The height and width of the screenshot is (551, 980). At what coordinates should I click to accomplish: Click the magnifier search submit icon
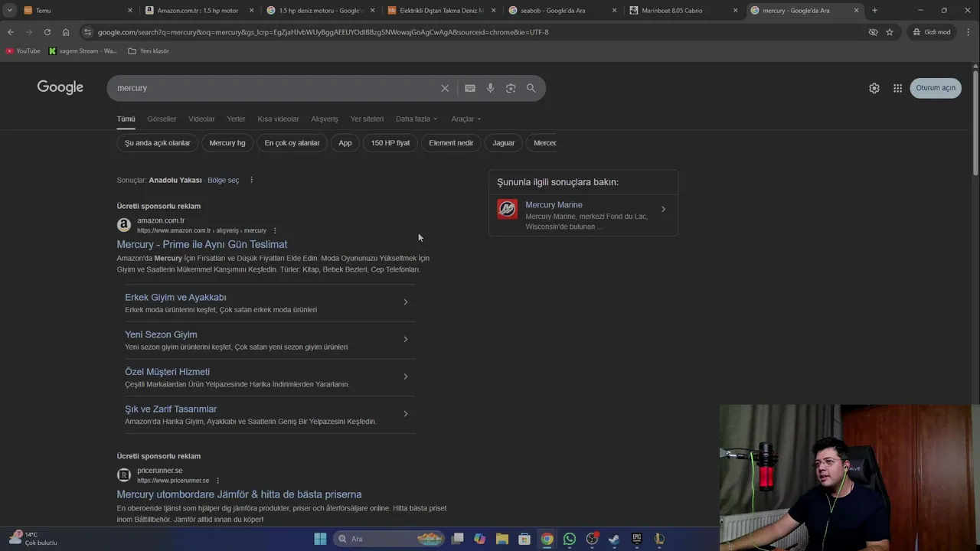531,88
